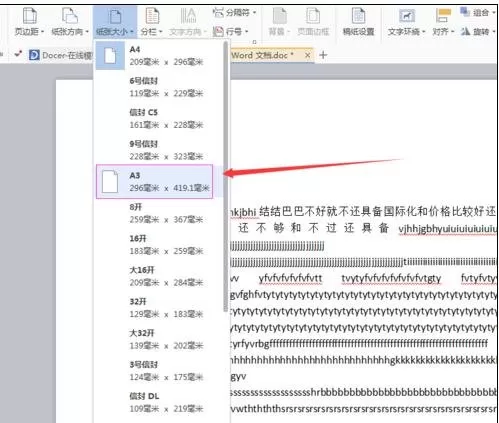The image size is (499, 423).
Task: Open the 行号 line numbers dropdown
Action: point(231,32)
